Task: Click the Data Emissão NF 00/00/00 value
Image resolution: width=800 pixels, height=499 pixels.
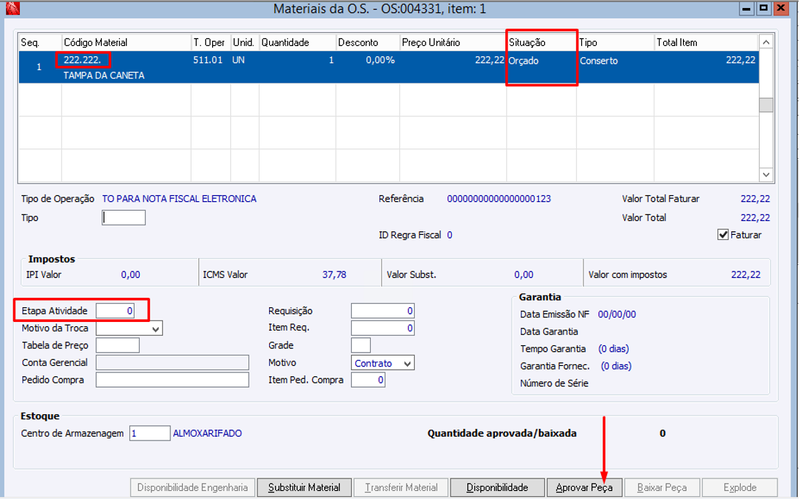Action: pyautogui.click(x=617, y=314)
